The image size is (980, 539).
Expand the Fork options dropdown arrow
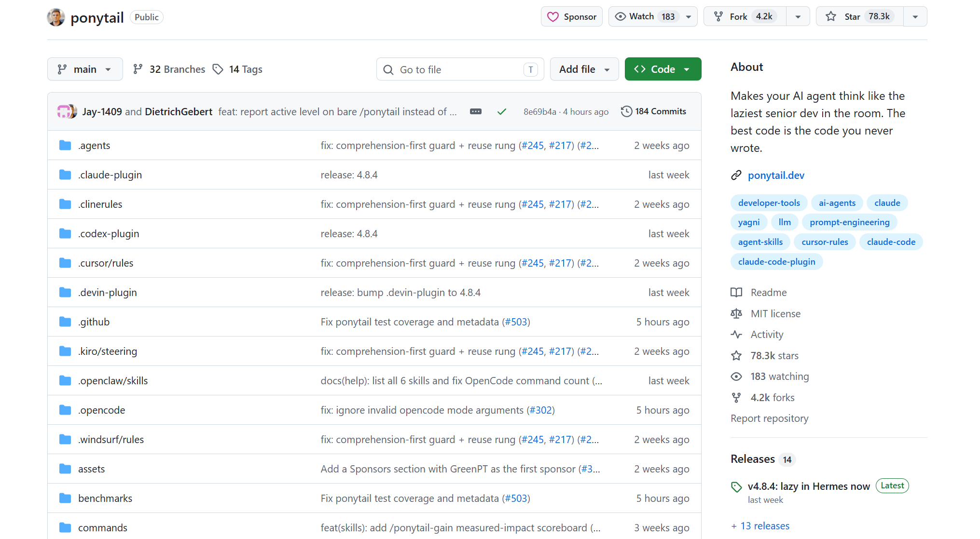point(798,16)
